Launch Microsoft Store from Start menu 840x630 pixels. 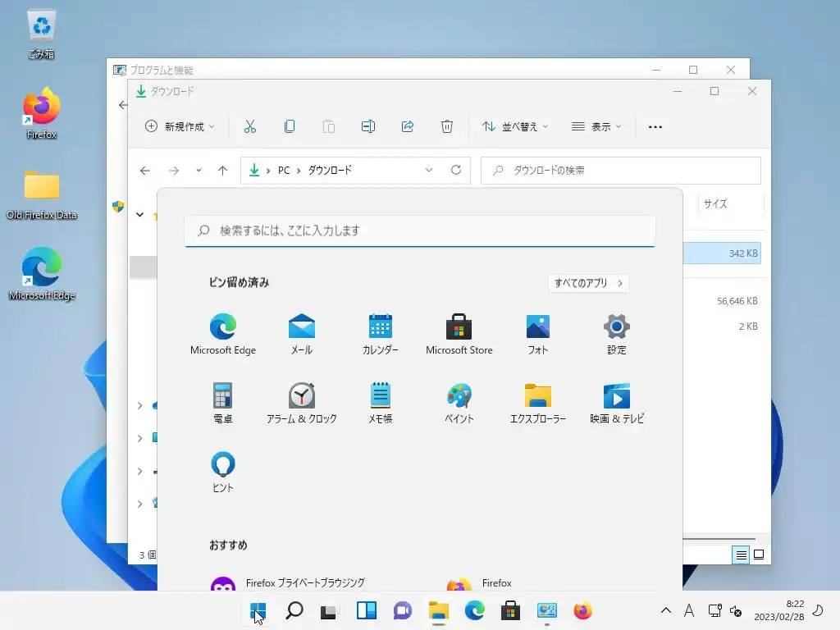point(459,335)
